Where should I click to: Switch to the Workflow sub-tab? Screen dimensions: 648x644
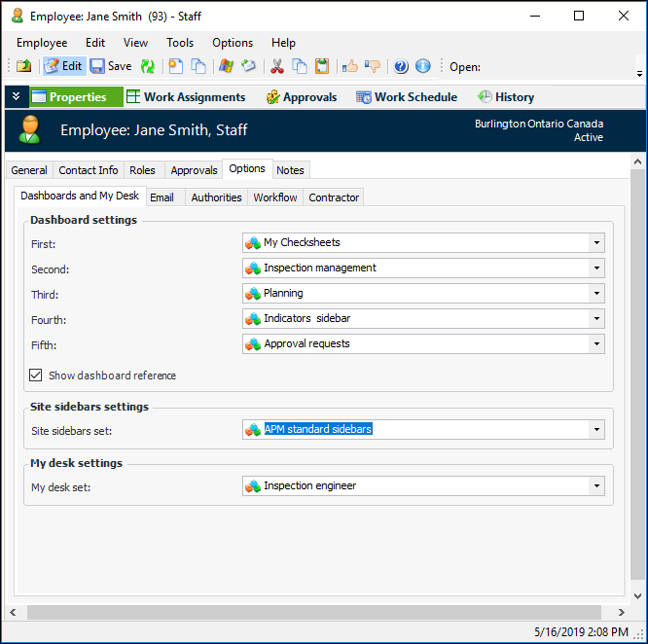[275, 197]
